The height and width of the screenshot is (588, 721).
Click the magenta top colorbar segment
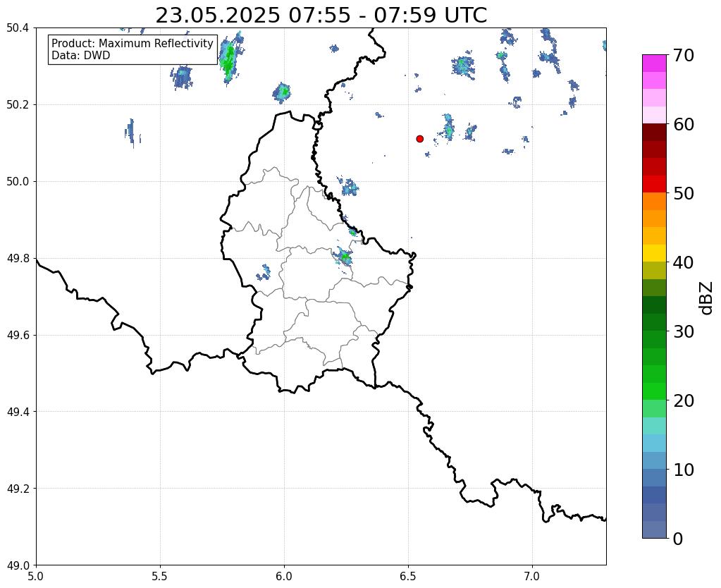pyautogui.click(x=654, y=63)
